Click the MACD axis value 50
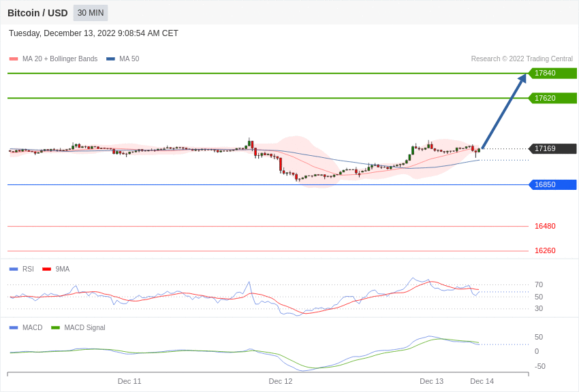579x392 pixels. point(539,337)
